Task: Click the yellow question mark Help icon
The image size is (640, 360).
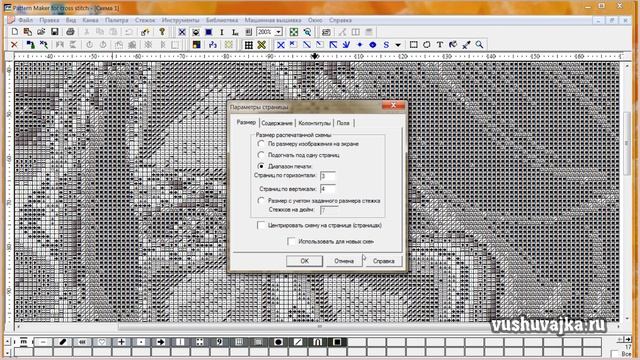Action: click(x=162, y=32)
